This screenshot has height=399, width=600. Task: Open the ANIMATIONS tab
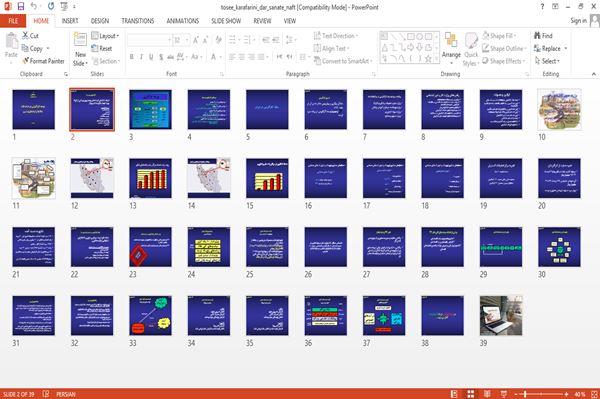click(x=183, y=21)
